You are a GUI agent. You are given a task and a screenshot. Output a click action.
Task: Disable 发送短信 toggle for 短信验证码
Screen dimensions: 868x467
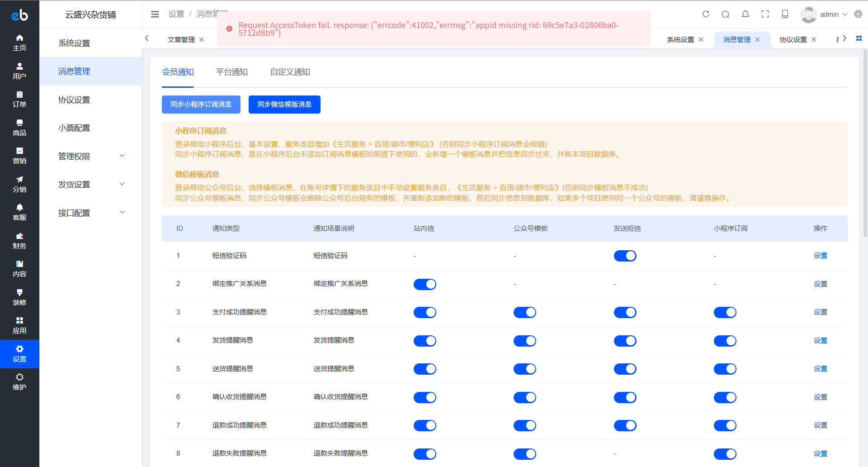(625, 256)
